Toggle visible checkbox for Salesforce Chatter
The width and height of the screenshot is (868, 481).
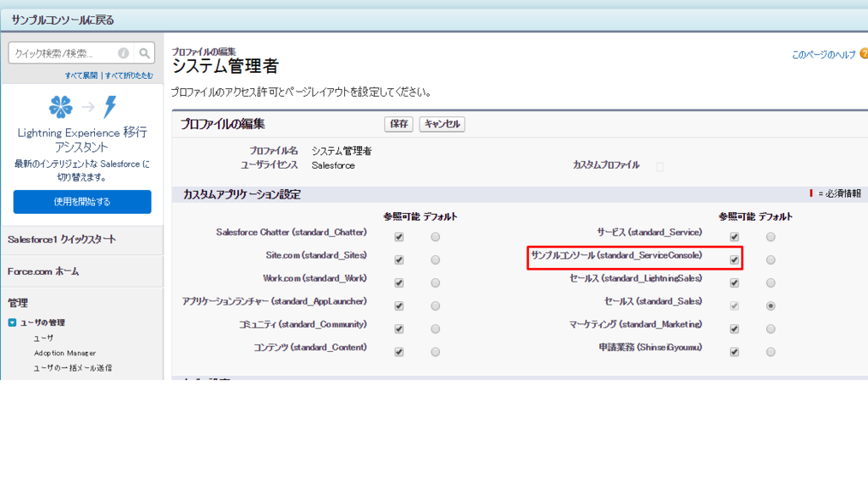(x=399, y=238)
